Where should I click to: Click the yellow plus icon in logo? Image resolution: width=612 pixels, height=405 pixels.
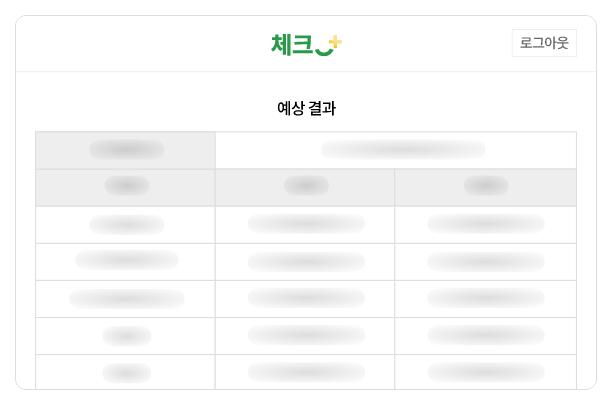pyautogui.click(x=335, y=42)
